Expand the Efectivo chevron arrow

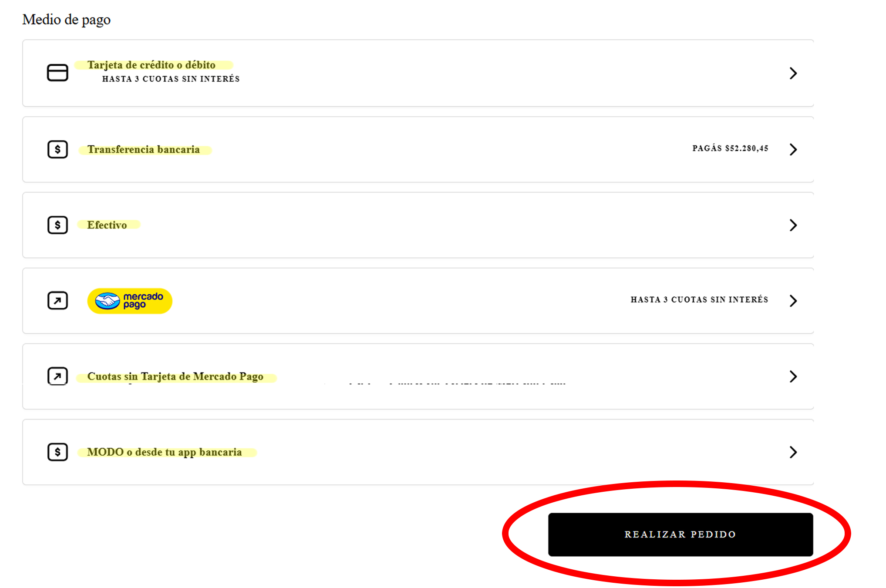793,225
